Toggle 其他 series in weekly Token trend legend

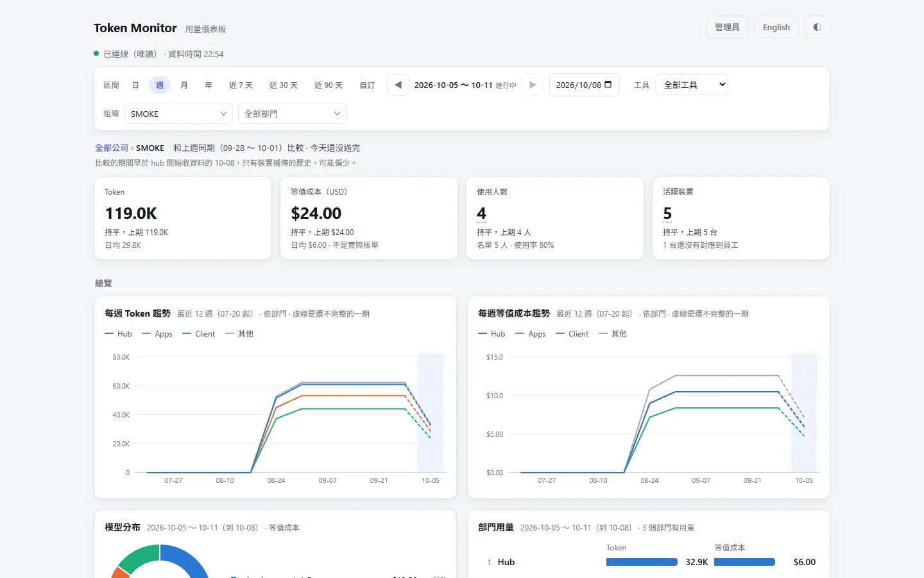point(239,334)
